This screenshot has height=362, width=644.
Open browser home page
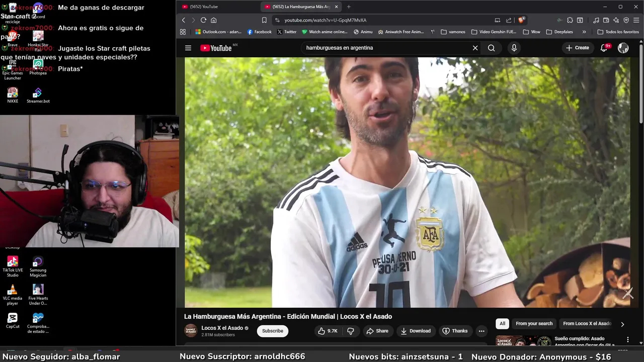pos(213,20)
